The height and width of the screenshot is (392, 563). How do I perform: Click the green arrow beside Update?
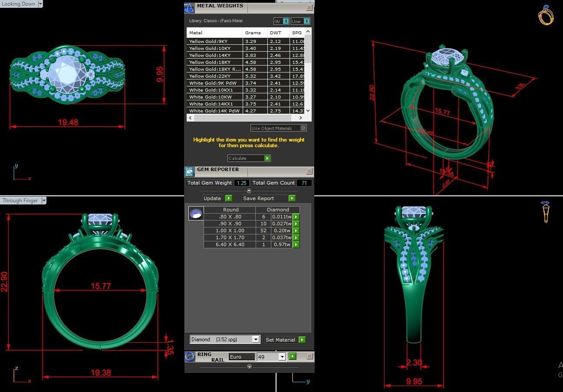[228, 198]
